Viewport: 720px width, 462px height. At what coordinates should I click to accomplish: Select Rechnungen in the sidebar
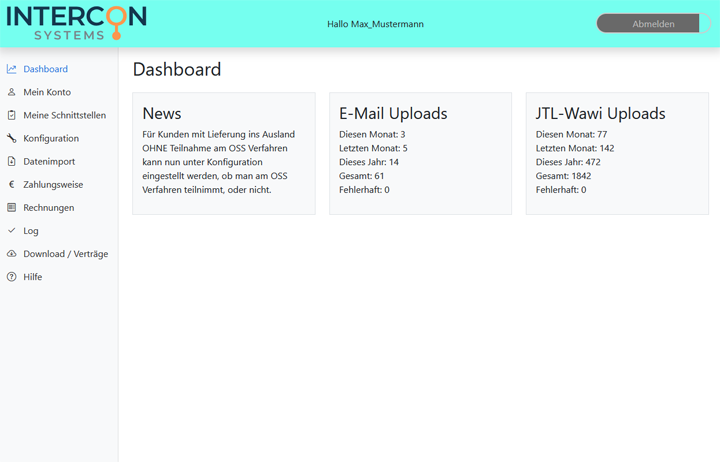[x=49, y=207]
